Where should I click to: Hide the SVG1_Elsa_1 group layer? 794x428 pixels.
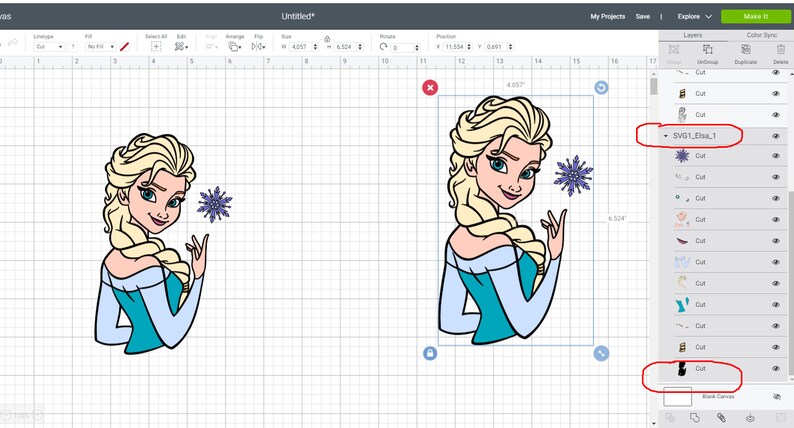(775, 136)
